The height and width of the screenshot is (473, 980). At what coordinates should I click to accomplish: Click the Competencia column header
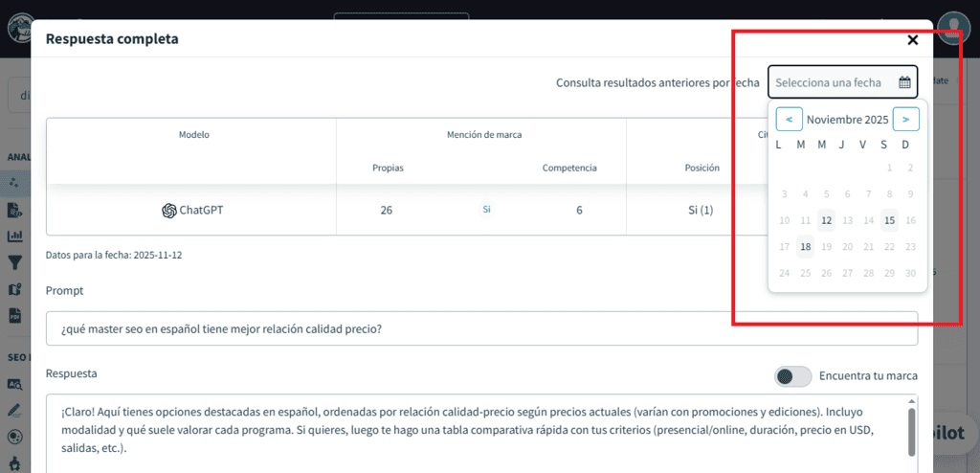[x=569, y=168]
